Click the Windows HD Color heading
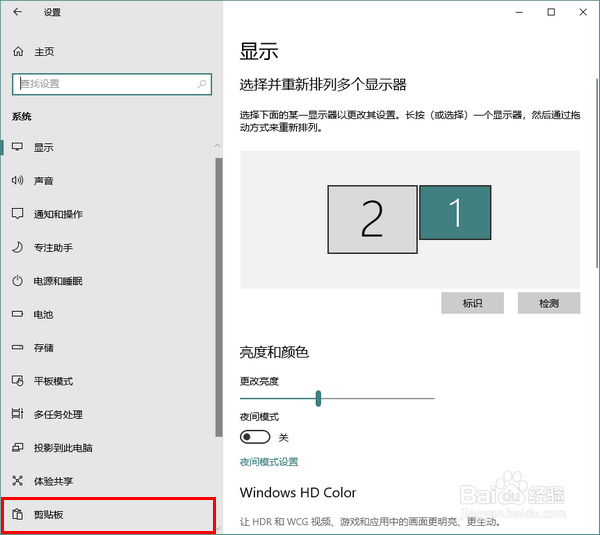Viewport: 600px width, 535px height. click(x=298, y=493)
